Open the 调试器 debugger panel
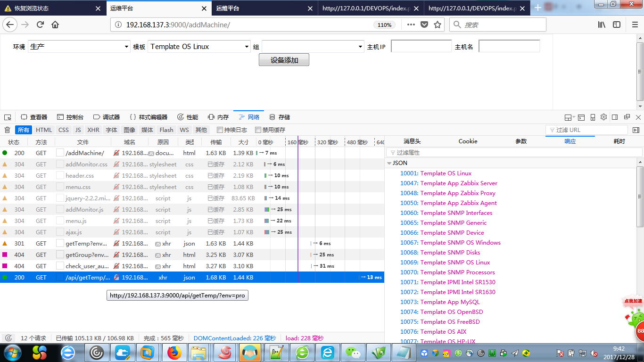This screenshot has width=644, height=362. coord(107,117)
